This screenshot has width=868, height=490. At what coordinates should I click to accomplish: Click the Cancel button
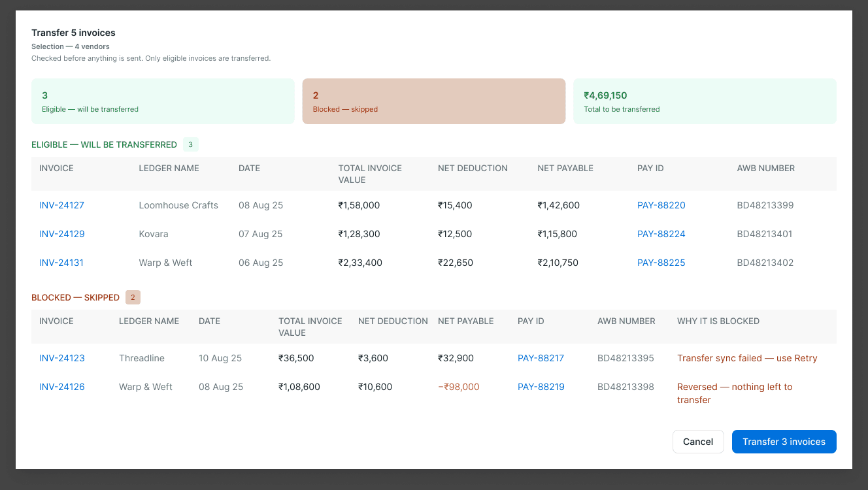coord(698,442)
